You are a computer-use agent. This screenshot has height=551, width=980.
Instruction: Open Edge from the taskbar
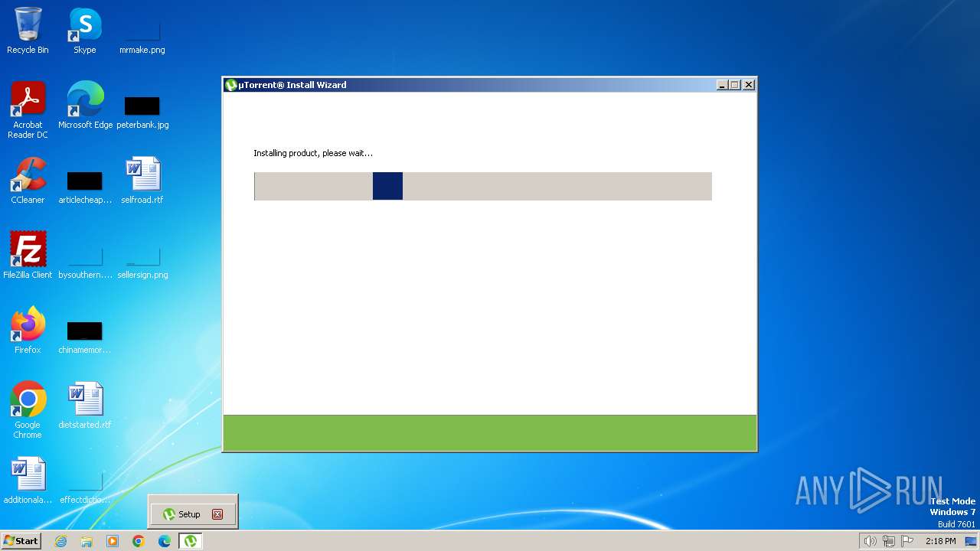click(165, 541)
